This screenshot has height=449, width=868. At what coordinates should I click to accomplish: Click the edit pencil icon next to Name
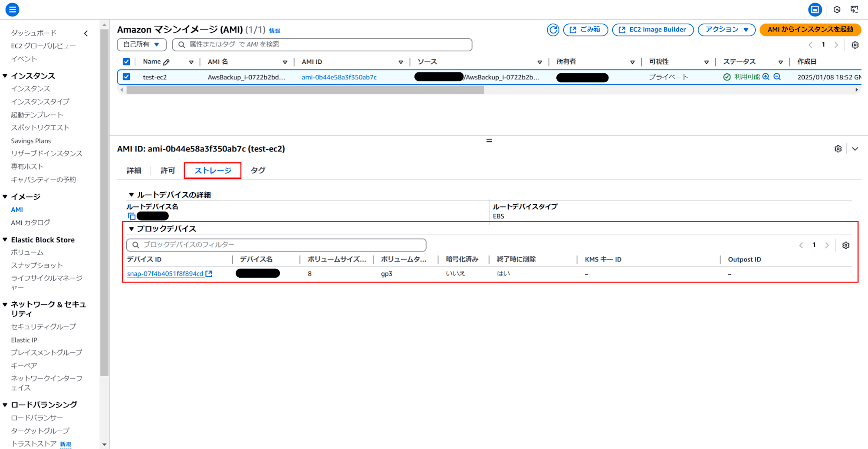click(x=166, y=62)
